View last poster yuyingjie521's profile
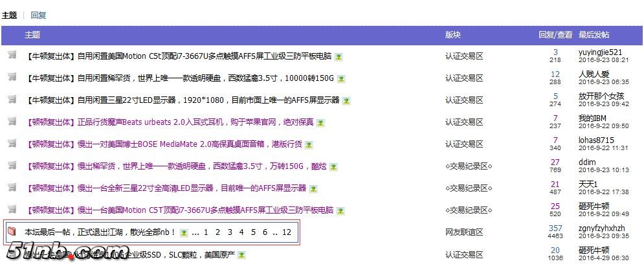The height and width of the screenshot is (266, 644). [600, 52]
